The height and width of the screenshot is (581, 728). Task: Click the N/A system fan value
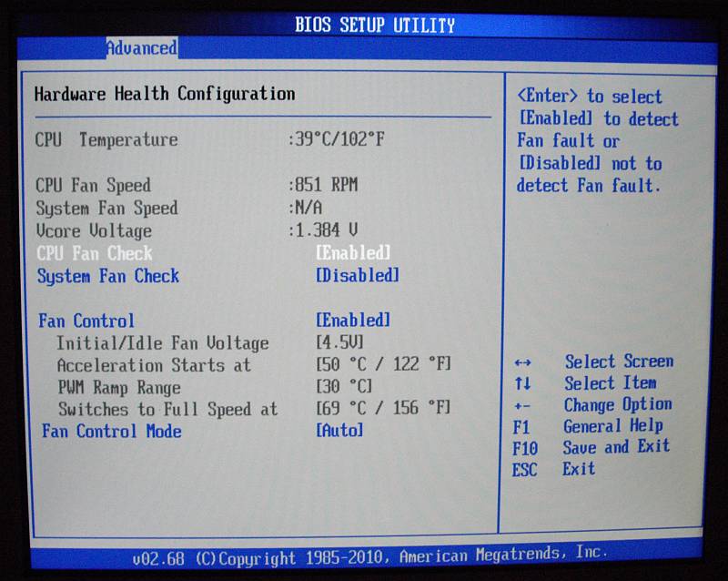tap(305, 208)
